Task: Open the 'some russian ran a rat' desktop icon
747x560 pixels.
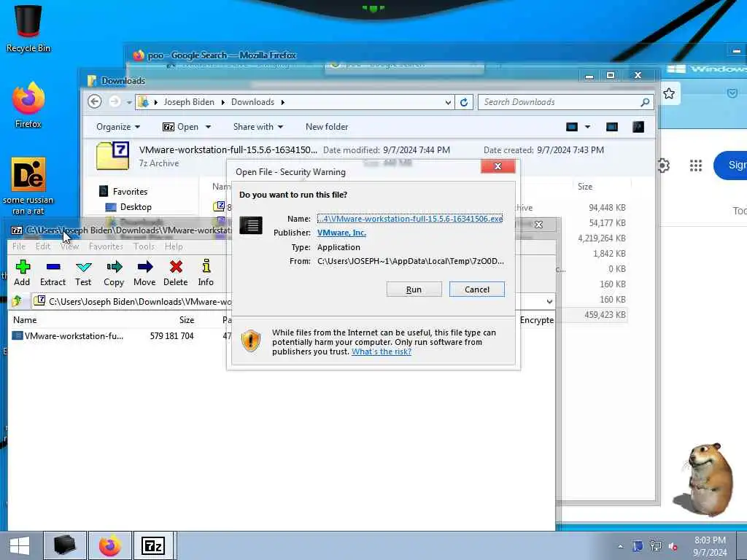Action: click(28, 186)
